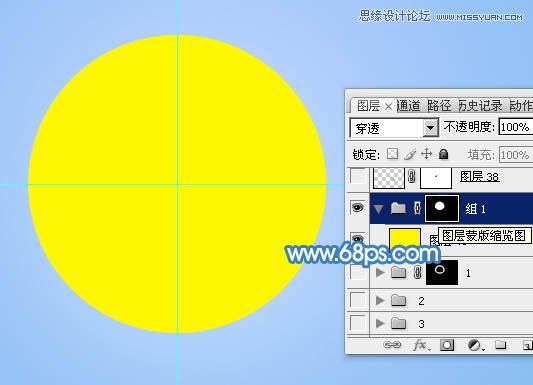Switch to the 通道 tab
Screen dimensions: 533x385
point(408,106)
